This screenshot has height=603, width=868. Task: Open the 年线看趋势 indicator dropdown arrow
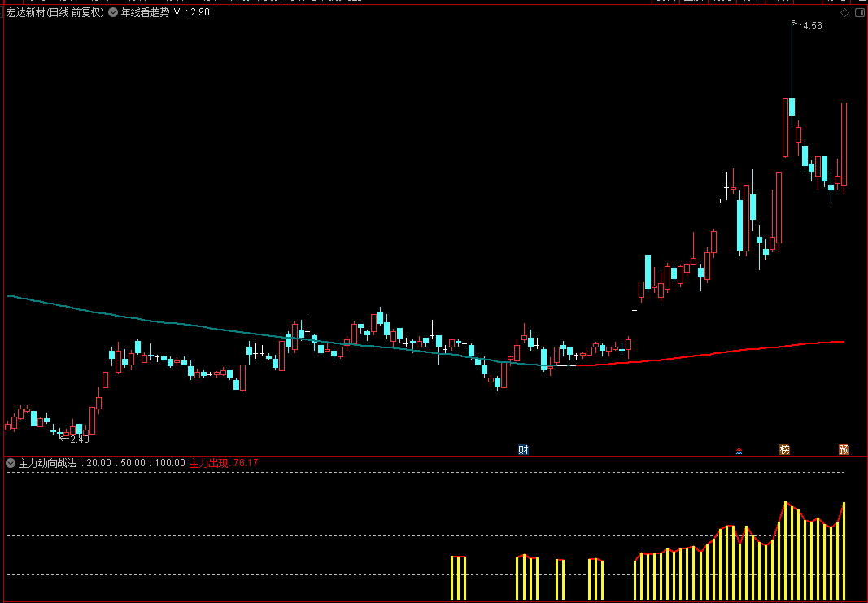[113, 12]
